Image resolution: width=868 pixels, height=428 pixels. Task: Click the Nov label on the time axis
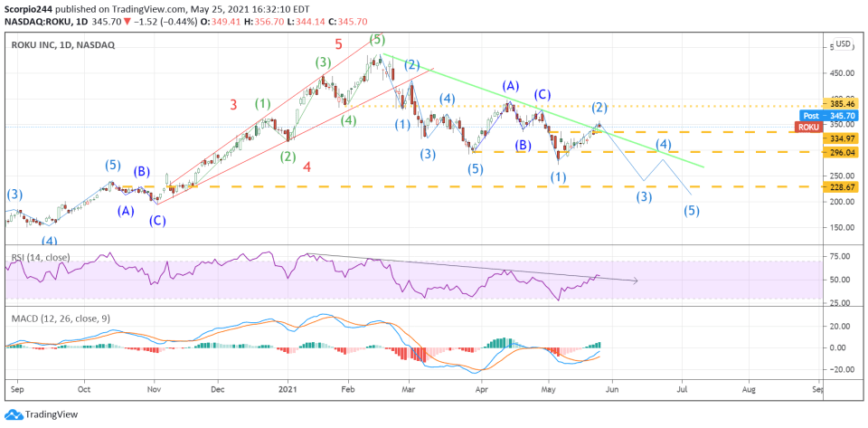[x=155, y=390]
